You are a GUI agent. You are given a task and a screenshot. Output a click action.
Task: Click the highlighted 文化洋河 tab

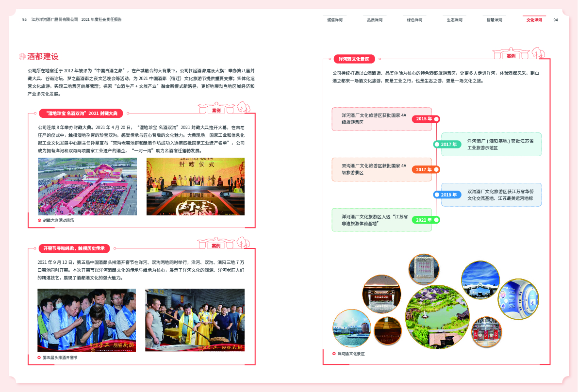coord(534,20)
